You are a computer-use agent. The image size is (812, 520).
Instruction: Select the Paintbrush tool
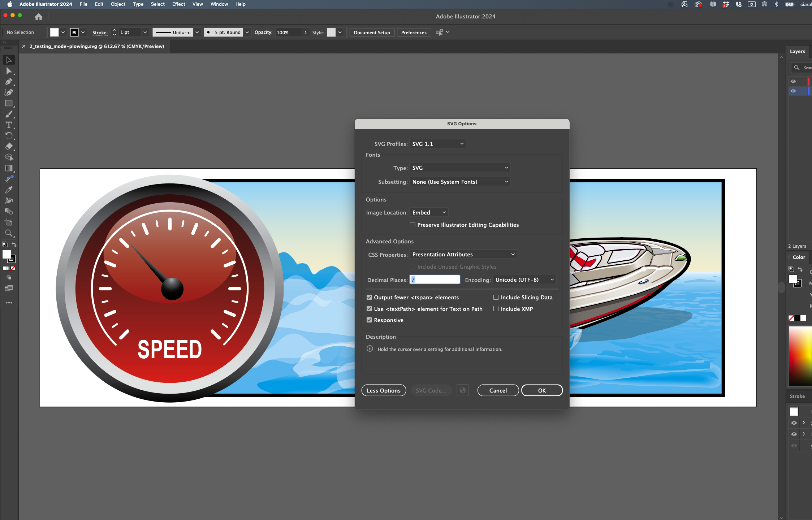click(x=9, y=114)
